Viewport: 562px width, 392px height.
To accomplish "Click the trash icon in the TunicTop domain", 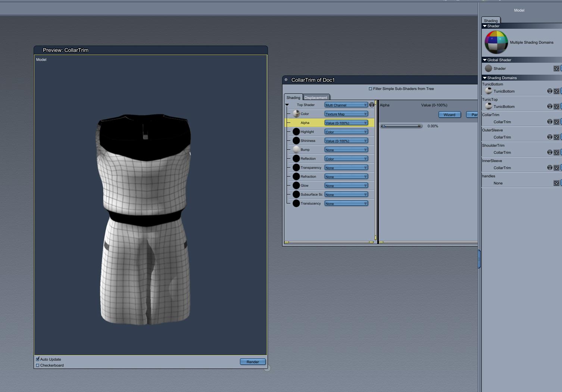I will tap(550, 106).
